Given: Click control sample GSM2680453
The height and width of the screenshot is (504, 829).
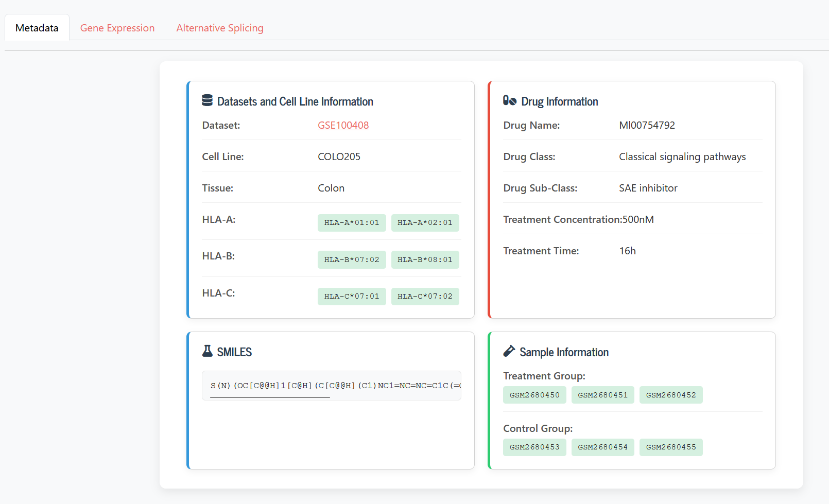Looking at the screenshot, I should point(534,447).
